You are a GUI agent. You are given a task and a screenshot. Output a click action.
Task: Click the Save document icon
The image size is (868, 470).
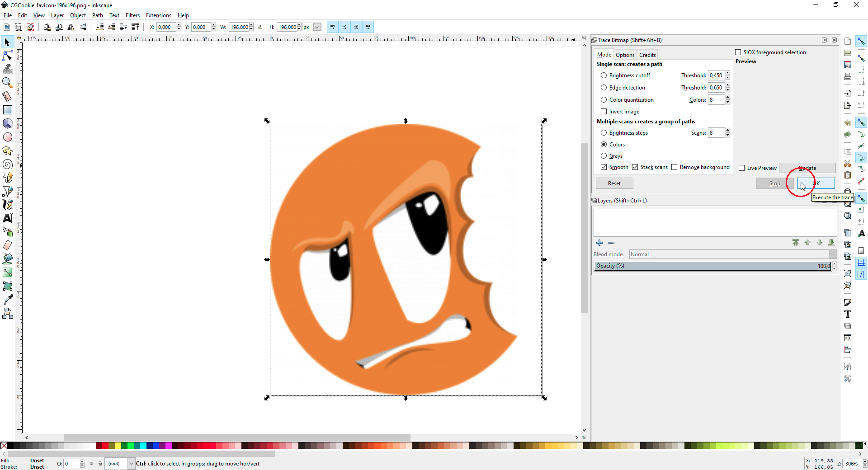pyautogui.click(x=848, y=65)
